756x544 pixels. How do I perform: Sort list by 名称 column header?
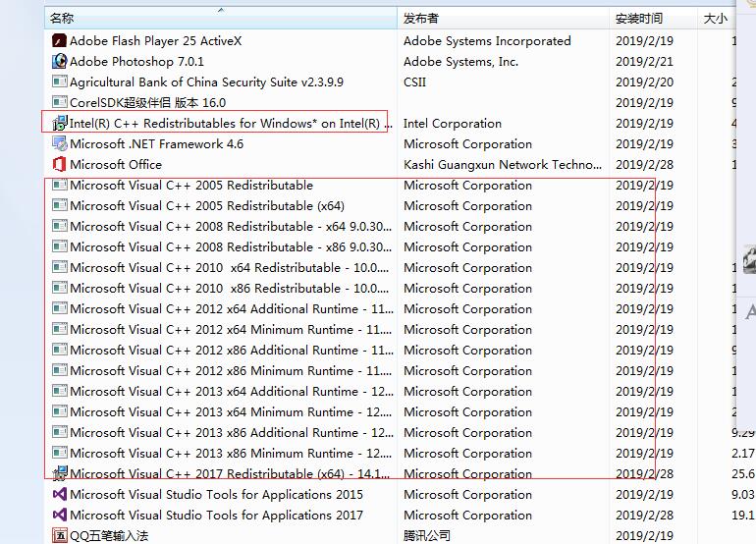point(62,19)
